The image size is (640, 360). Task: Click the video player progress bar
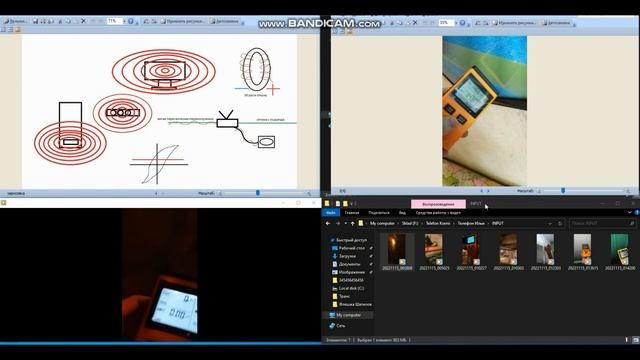(x=160, y=343)
